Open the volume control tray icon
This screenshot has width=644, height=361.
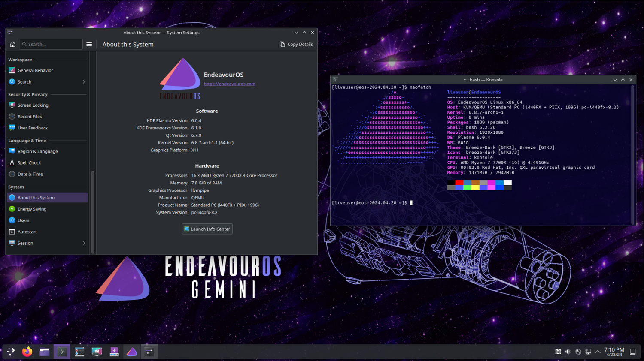click(568, 352)
